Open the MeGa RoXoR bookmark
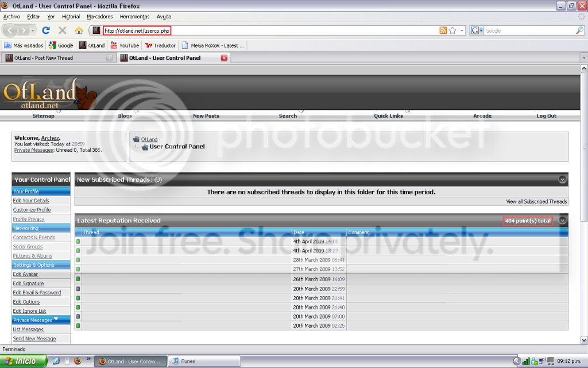This screenshot has height=368, width=588. pos(212,45)
